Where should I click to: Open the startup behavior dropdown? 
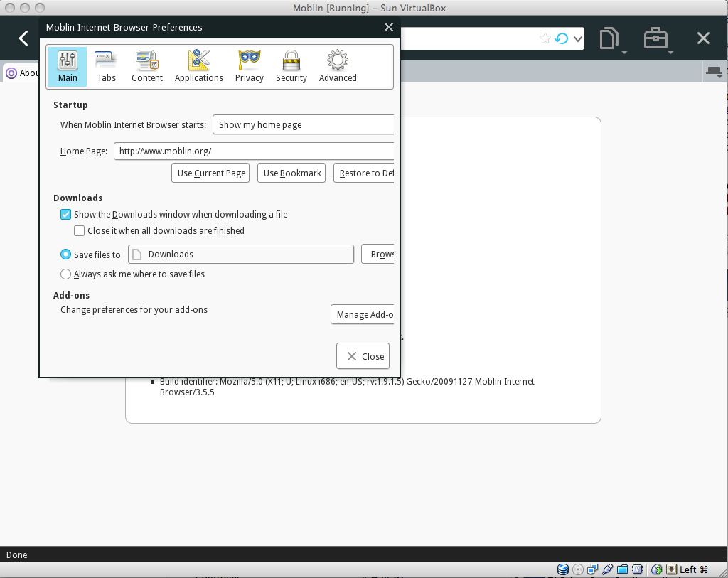(303, 125)
